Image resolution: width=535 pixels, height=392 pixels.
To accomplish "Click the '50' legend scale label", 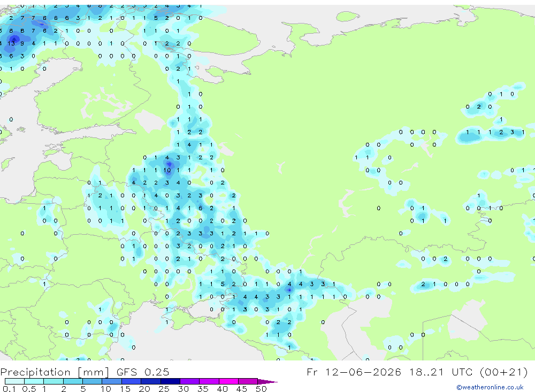I will tap(261, 389).
